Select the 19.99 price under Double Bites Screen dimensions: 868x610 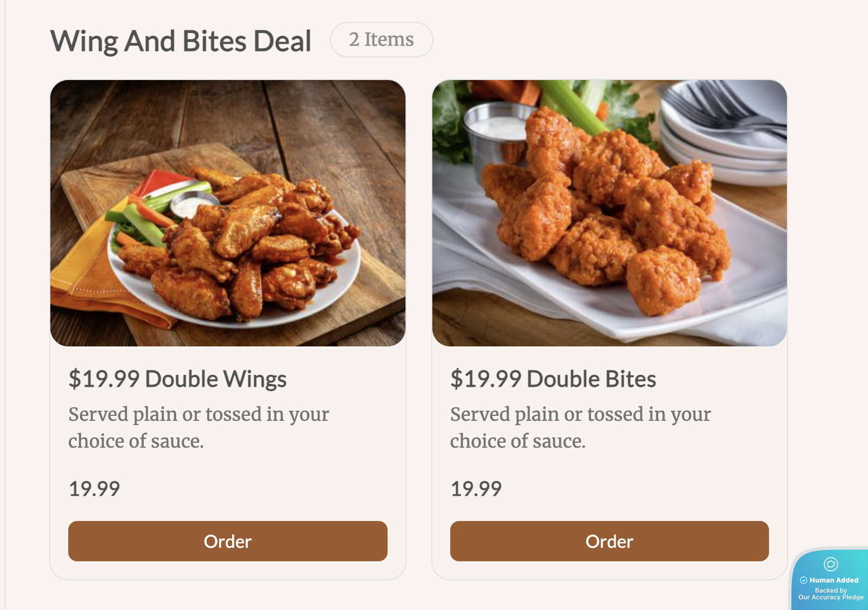click(x=476, y=489)
